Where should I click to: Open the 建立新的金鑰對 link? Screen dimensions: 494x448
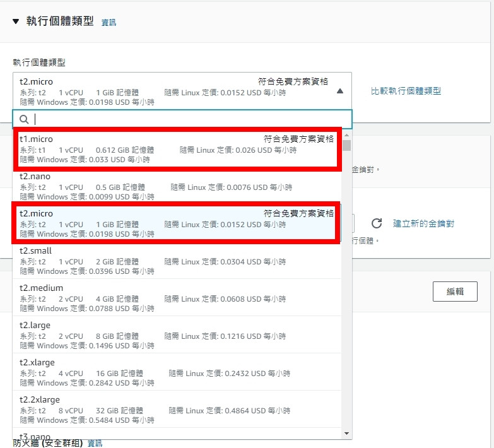click(423, 224)
